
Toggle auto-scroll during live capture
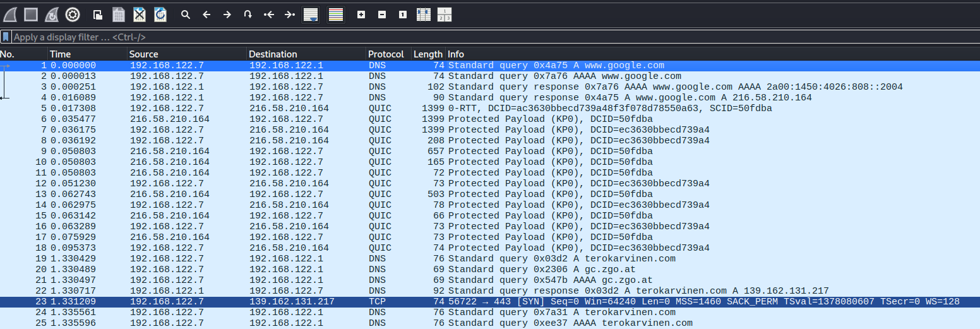(x=310, y=14)
